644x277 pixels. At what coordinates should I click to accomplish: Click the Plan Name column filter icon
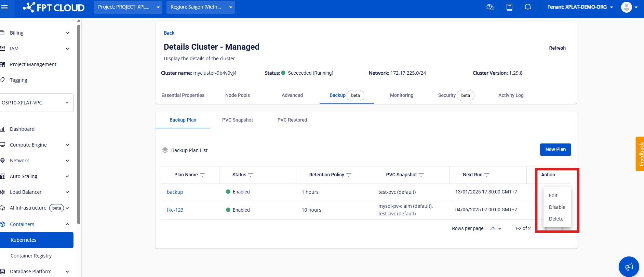pos(202,175)
